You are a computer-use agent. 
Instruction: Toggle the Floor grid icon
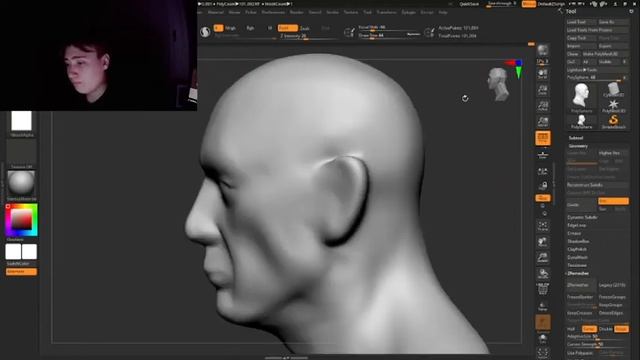coord(543,155)
